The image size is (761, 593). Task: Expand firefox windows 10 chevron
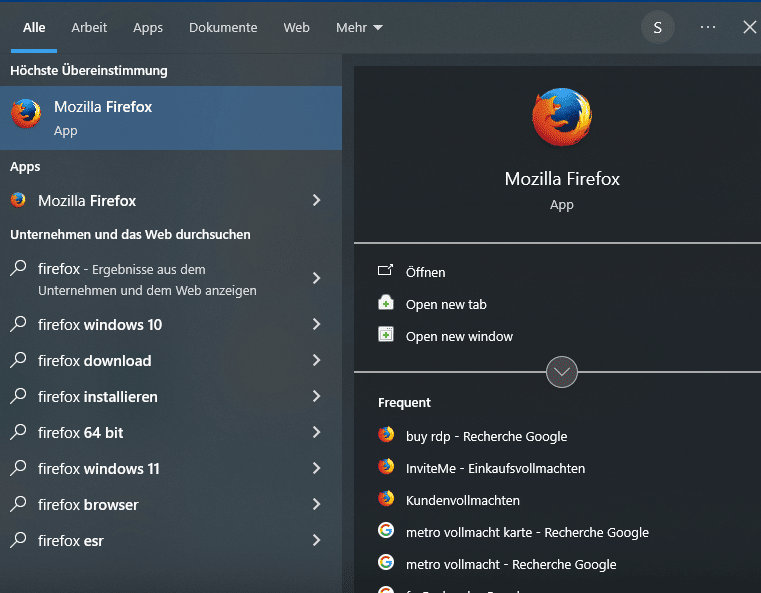tap(316, 324)
